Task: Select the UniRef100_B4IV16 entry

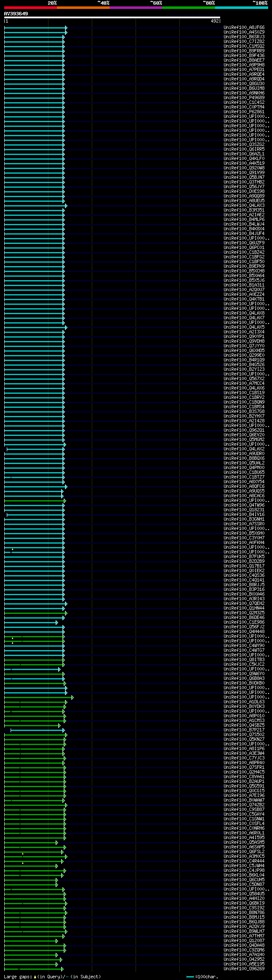Action: pyautogui.click(x=244, y=515)
